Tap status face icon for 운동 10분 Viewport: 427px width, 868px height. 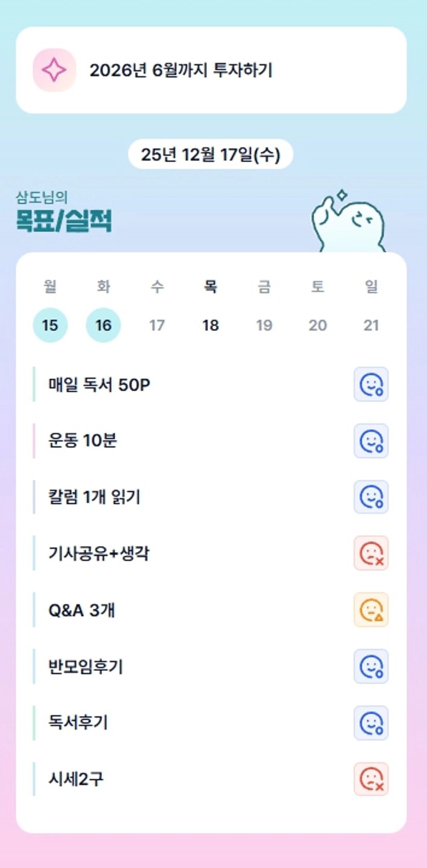(x=371, y=441)
